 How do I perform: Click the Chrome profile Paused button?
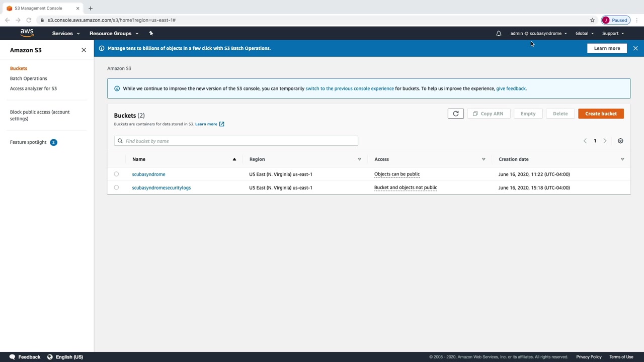(x=615, y=20)
